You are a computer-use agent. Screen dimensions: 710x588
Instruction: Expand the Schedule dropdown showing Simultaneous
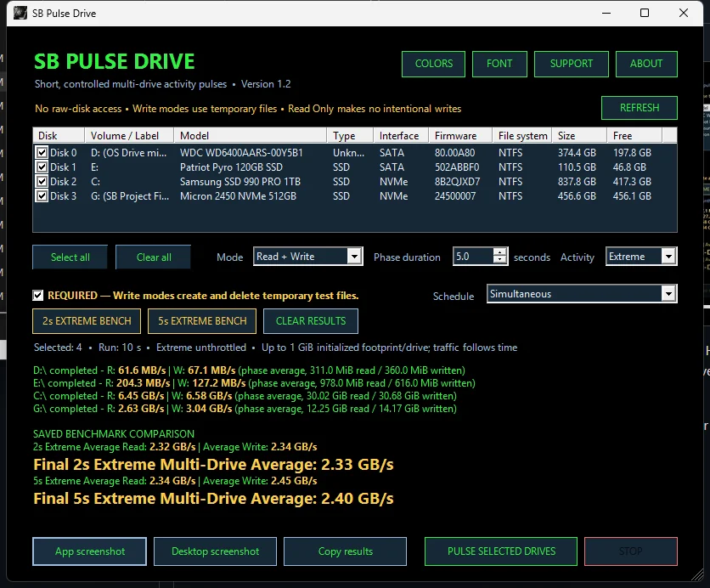582,293
